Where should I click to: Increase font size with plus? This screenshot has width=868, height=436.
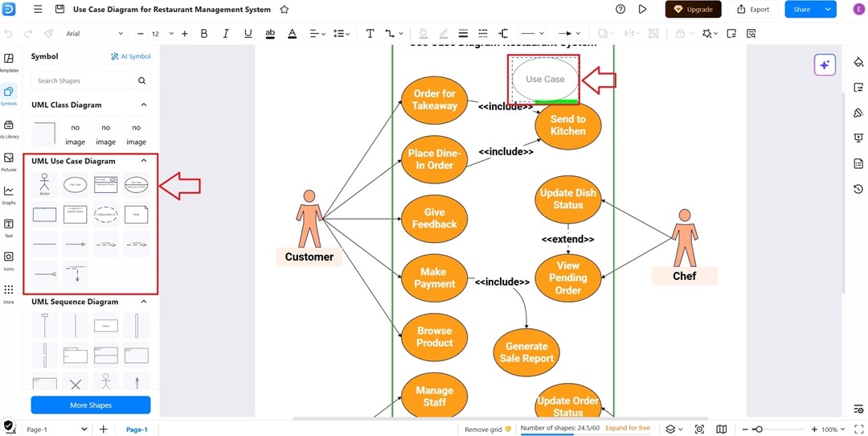(x=184, y=34)
